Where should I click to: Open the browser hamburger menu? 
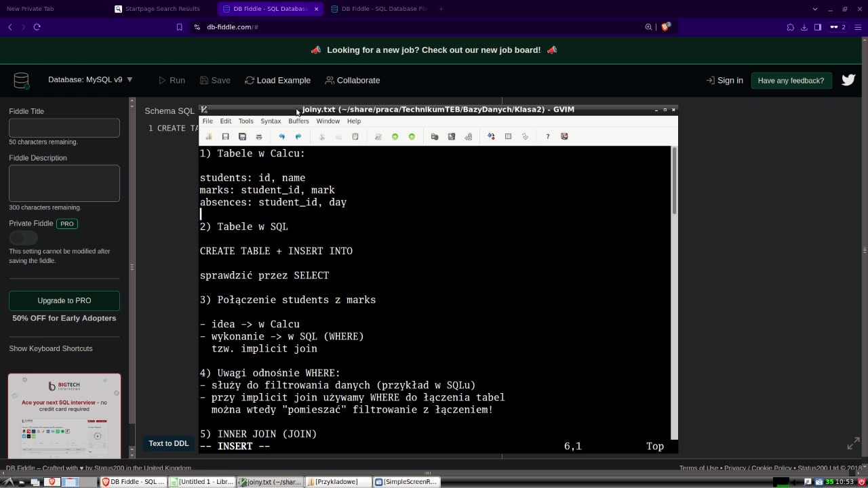click(x=859, y=27)
